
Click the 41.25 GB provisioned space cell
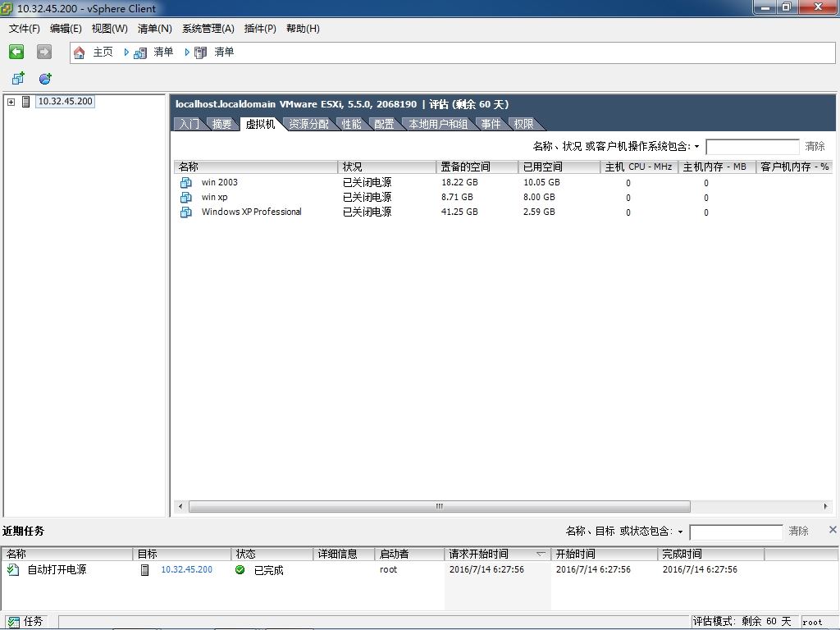(x=459, y=212)
